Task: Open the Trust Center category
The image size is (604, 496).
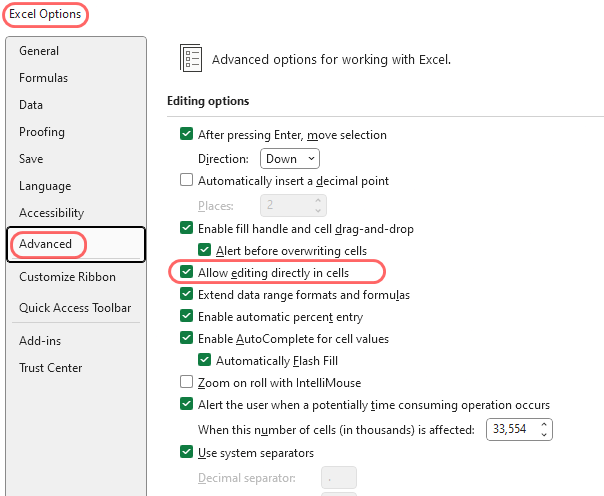Action: pyautogui.click(x=50, y=368)
